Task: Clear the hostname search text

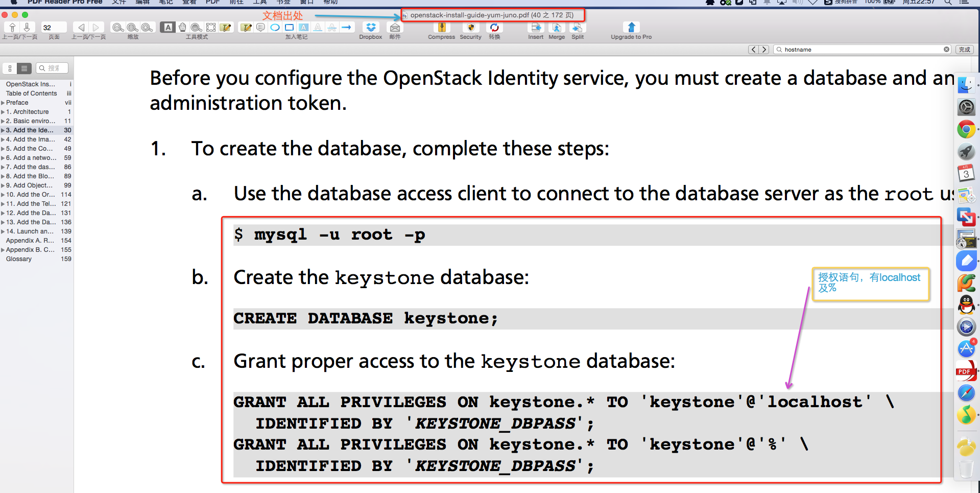Action: (946, 50)
